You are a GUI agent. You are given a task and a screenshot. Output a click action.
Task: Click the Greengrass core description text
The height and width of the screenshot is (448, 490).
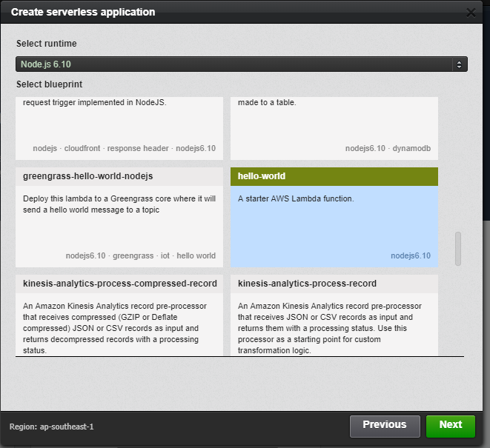119,204
